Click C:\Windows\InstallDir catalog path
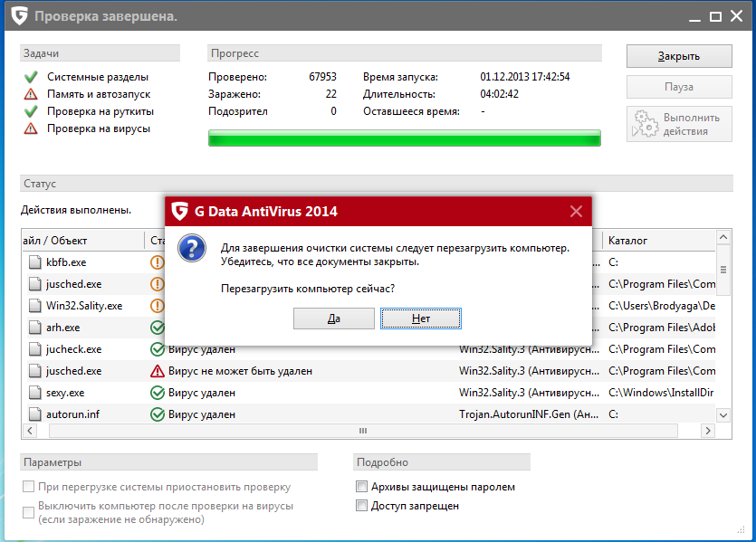The image size is (756, 542). click(x=661, y=393)
